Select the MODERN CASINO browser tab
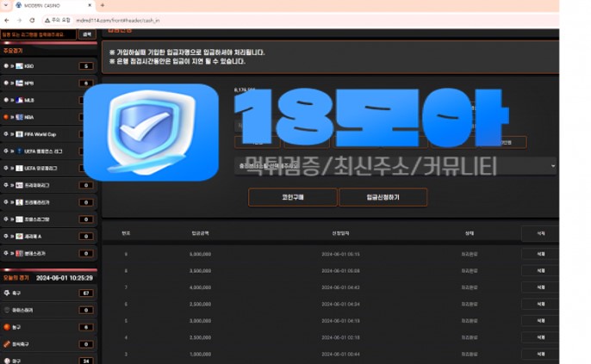 tap(53, 5)
